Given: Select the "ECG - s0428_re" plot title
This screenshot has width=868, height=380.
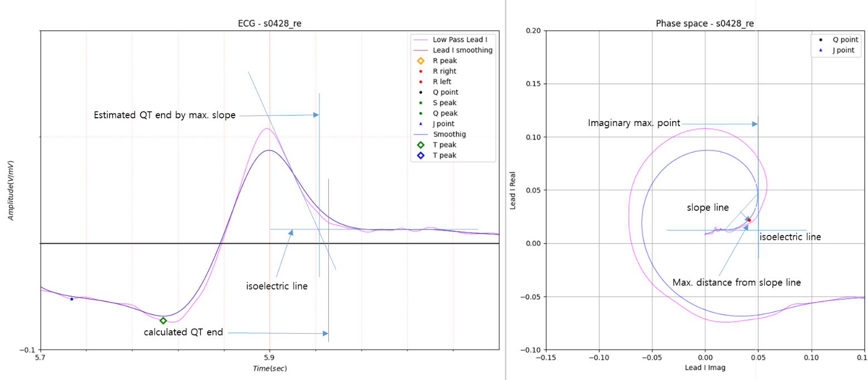Looking at the screenshot, I should click(x=269, y=23).
